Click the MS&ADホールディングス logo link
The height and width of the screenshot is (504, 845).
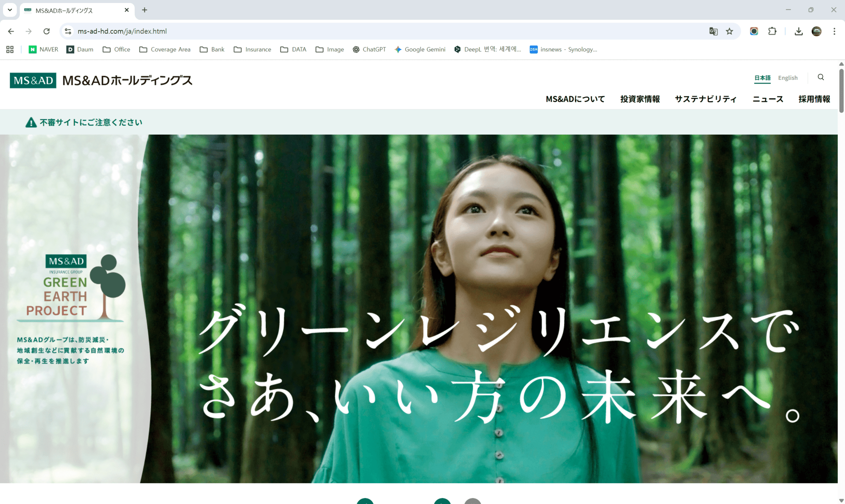coord(101,80)
